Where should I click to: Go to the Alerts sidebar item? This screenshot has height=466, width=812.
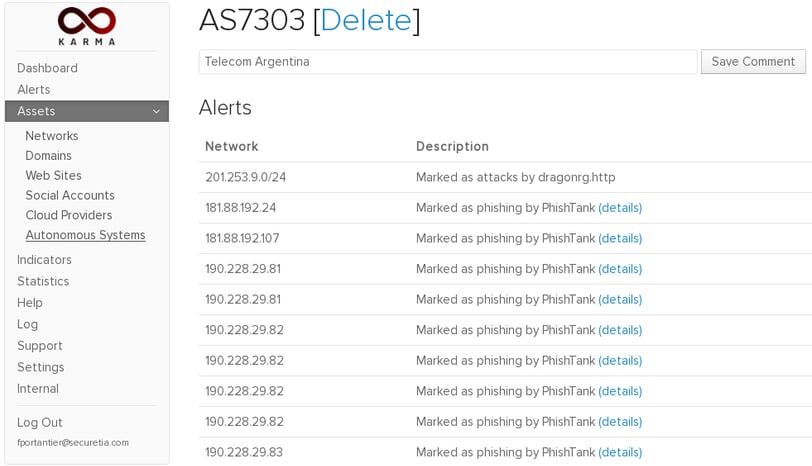pos(34,90)
